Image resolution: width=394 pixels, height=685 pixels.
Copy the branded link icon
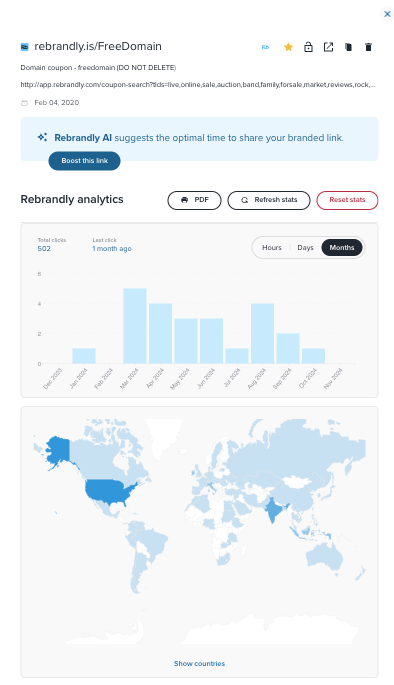tap(348, 47)
